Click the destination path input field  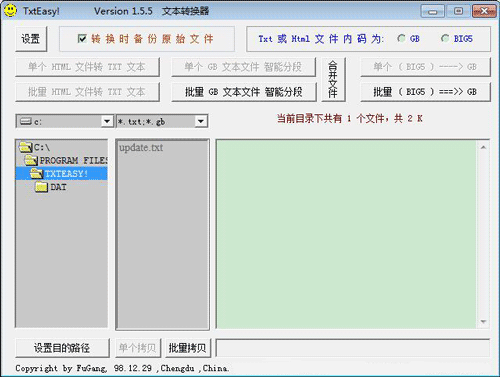click(353, 348)
